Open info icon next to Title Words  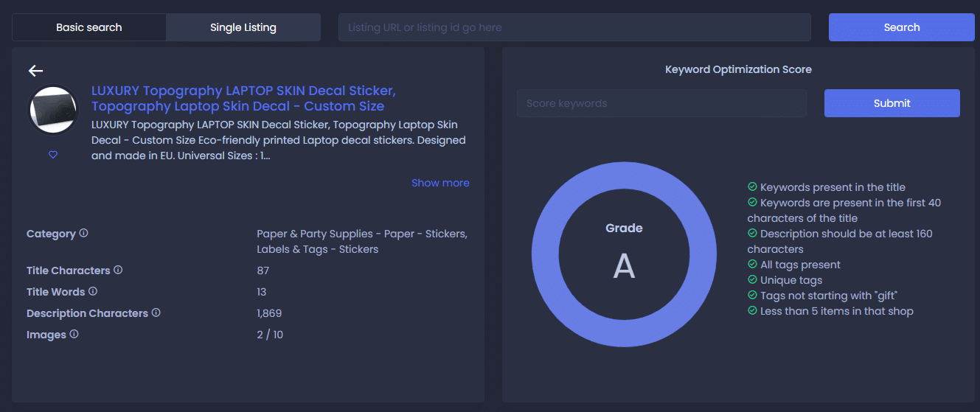click(x=93, y=291)
